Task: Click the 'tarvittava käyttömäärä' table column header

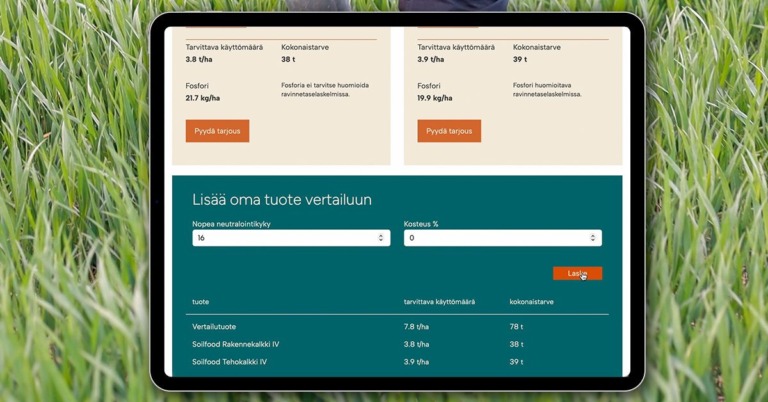Action: (x=439, y=302)
